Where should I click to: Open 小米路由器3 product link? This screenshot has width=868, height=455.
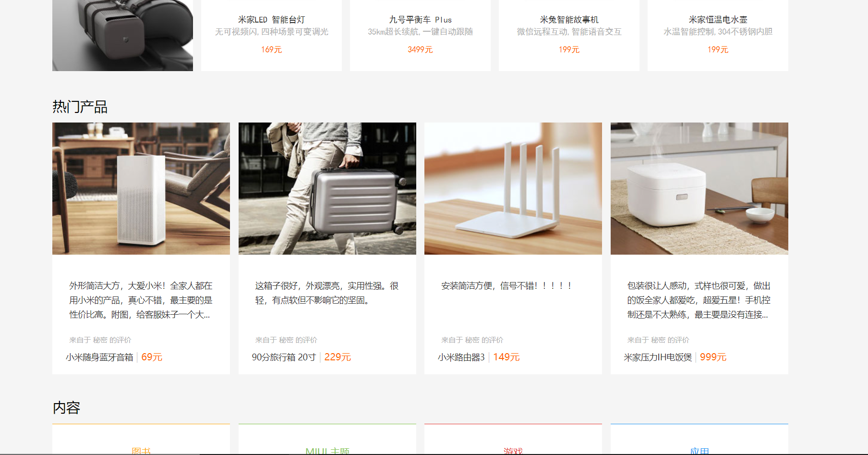pyautogui.click(x=461, y=357)
